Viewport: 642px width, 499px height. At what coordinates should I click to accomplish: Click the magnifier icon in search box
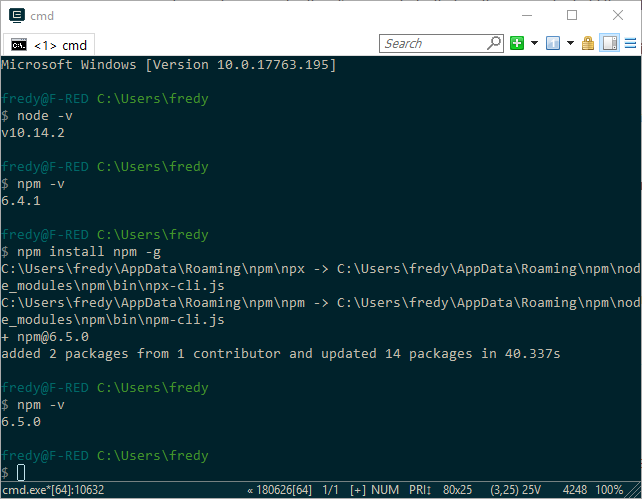click(494, 43)
